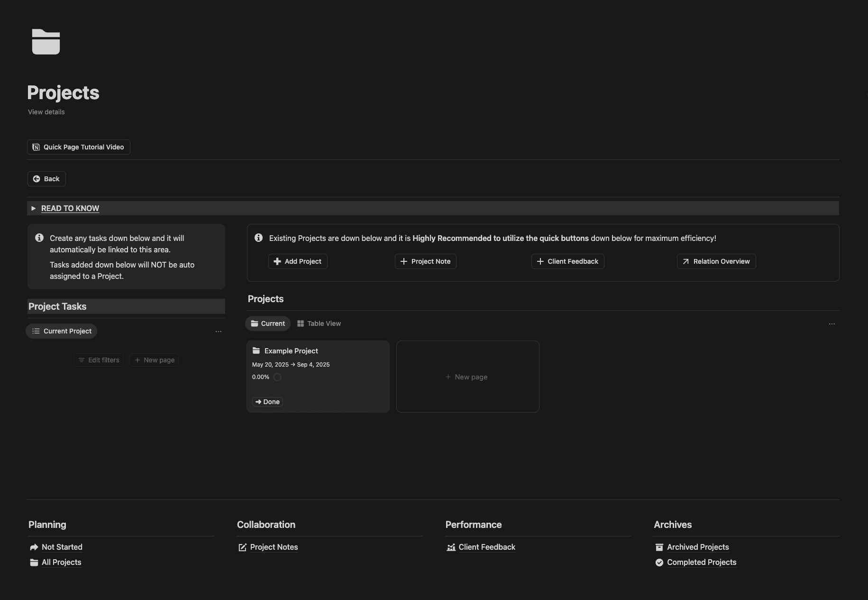Click the back arrow icon beside Back
The height and width of the screenshot is (600, 868).
tap(37, 179)
